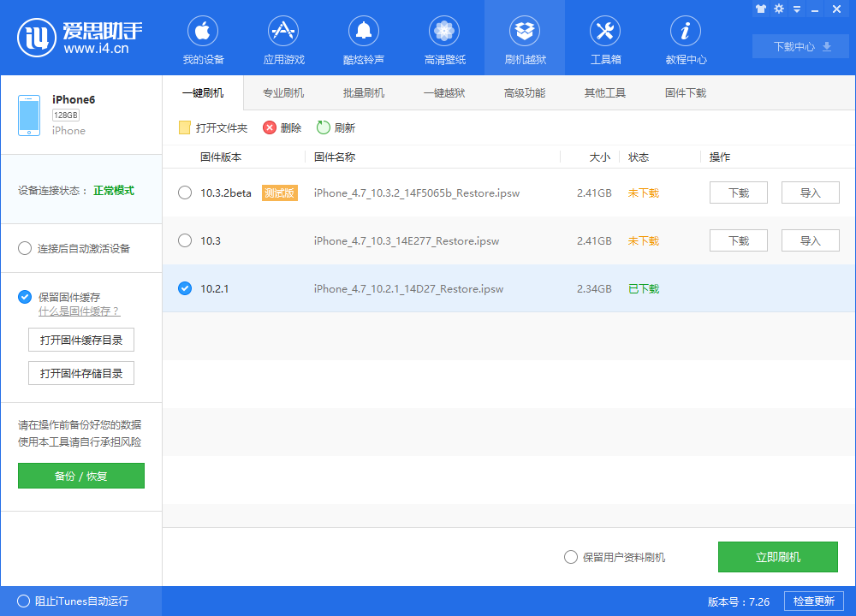Open settings via the gear icon
The width and height of the screenshot is (856, 616).
(778, 9)
